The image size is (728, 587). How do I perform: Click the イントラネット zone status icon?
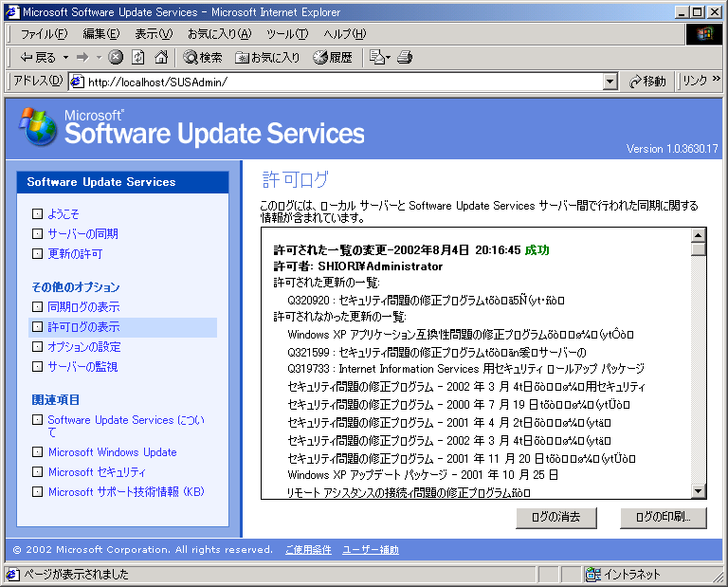(x=593, y=575)
